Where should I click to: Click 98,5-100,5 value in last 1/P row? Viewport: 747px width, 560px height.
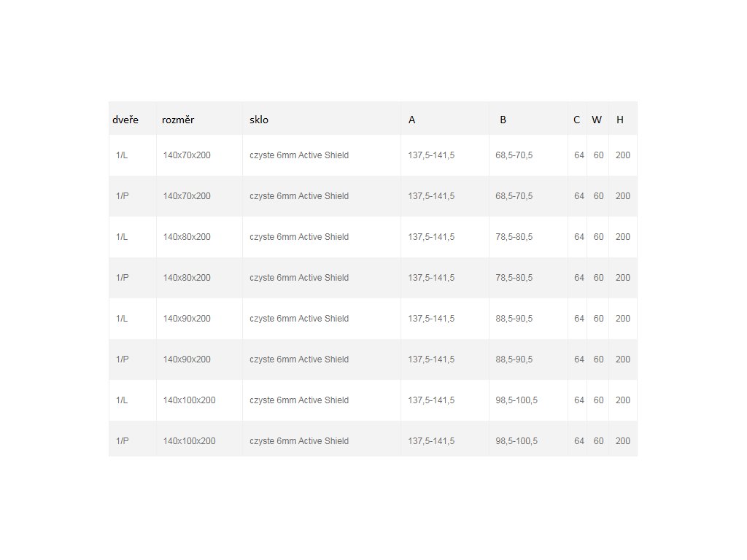click(516, 441)
